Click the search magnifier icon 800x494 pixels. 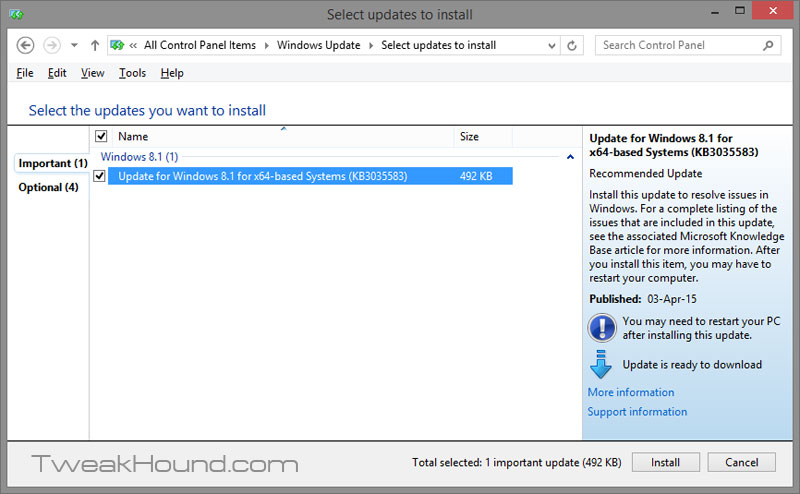click(x=768, y=45)
